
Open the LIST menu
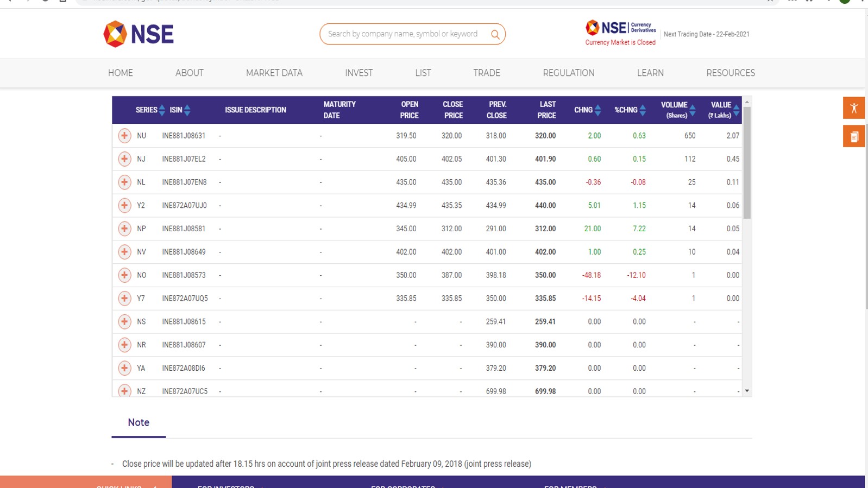click(423, 73)
